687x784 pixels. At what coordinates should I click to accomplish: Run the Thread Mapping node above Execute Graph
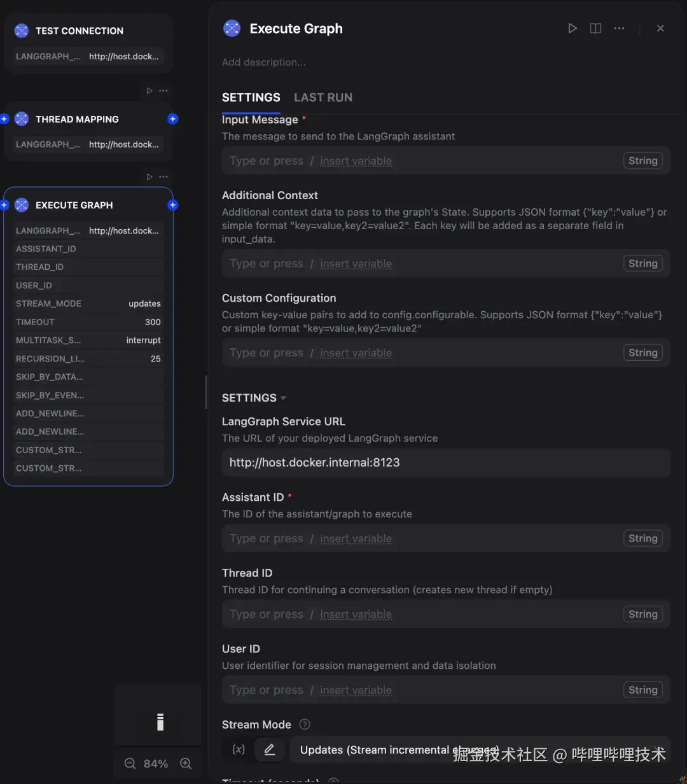[x=149, y=177]
